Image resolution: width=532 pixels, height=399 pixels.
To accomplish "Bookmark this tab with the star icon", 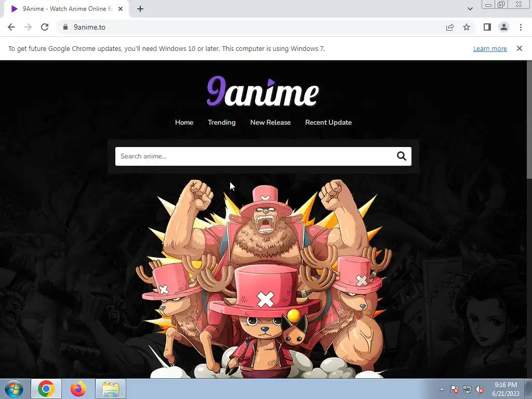I will [467, 27].
